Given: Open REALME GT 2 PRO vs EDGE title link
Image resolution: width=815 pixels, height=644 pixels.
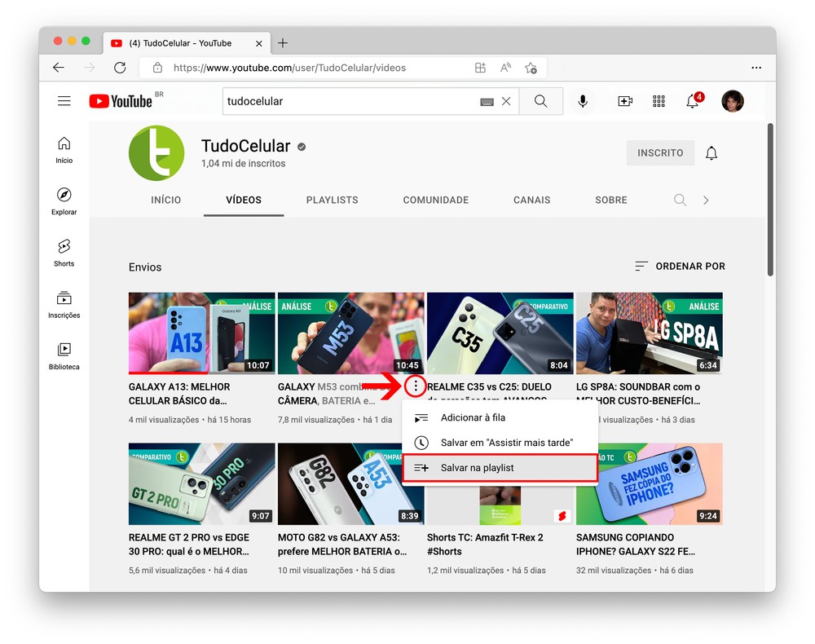Looking at the screenshot, I should pos(189,545).
